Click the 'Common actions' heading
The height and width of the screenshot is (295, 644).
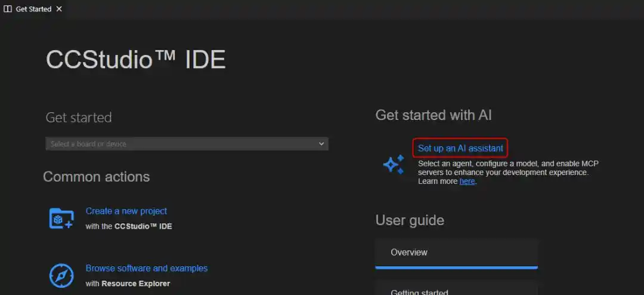(x=97, y=177)
